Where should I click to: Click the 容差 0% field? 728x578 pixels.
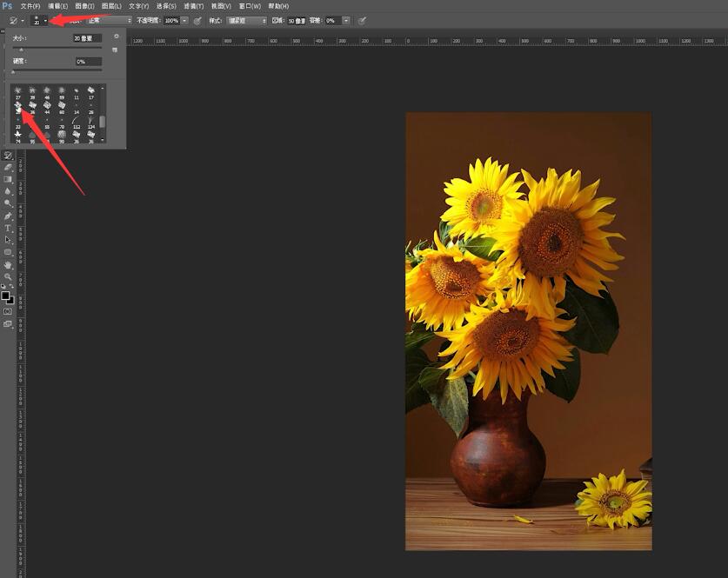pyautogui.click(x=332, y=20)
